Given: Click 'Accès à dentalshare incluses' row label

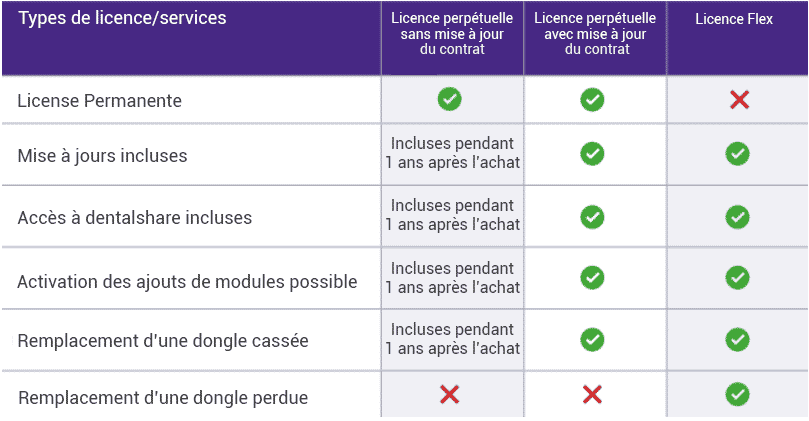Looking at the screenshot, I should click(135, 218).
